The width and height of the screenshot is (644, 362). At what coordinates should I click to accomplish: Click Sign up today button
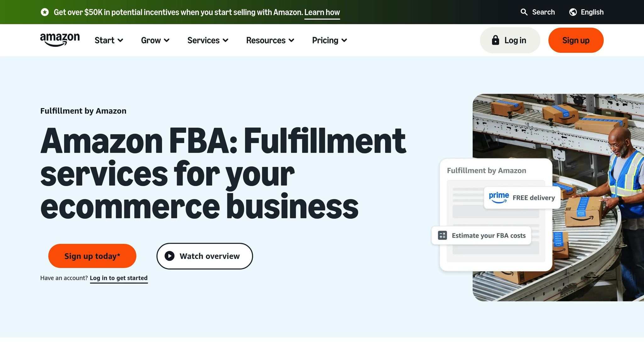click(x=92, y=256)
